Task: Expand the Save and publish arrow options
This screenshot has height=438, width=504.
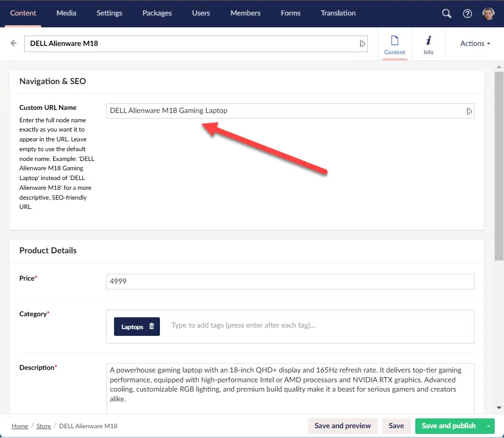Action: coord(488,426)
